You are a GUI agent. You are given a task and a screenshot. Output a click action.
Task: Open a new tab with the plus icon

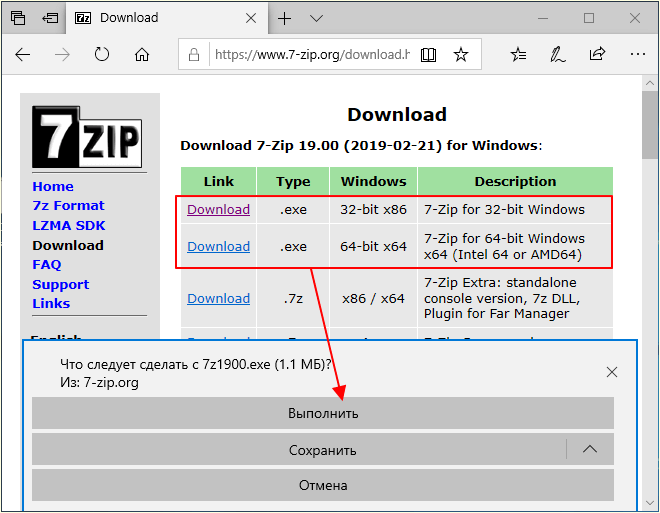pos(285,18)
